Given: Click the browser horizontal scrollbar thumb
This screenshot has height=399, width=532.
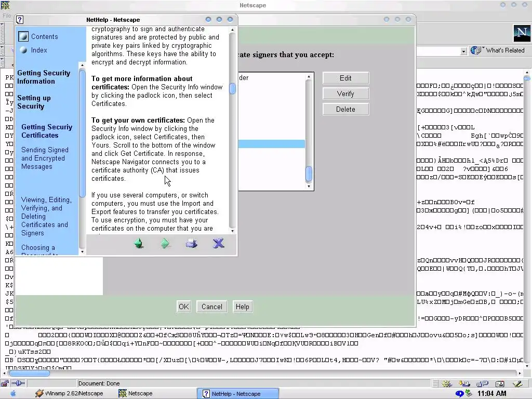Looking at the screenshot, I should 29,373.
